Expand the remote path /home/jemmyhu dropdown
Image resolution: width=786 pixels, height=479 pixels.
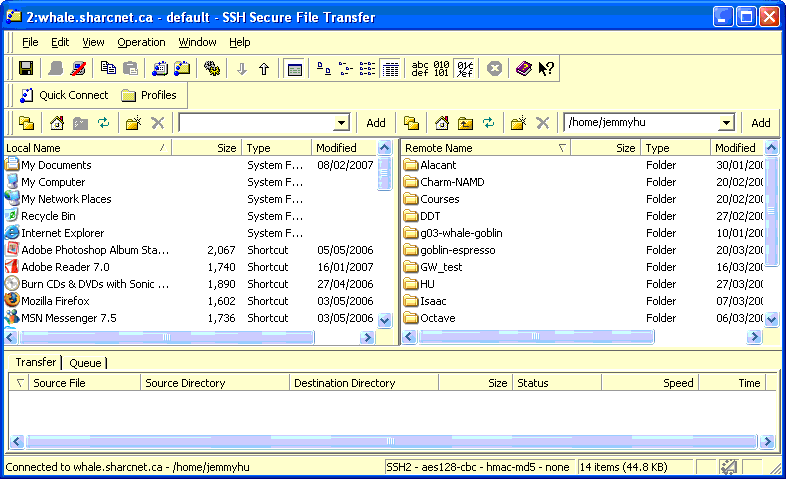(726, 123)
